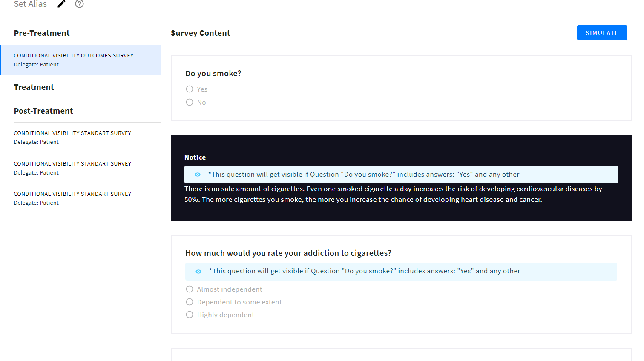Click the eye icon under the addiction question
The width and height of the screenshot is (644, 361).
[x=198, y=272]
